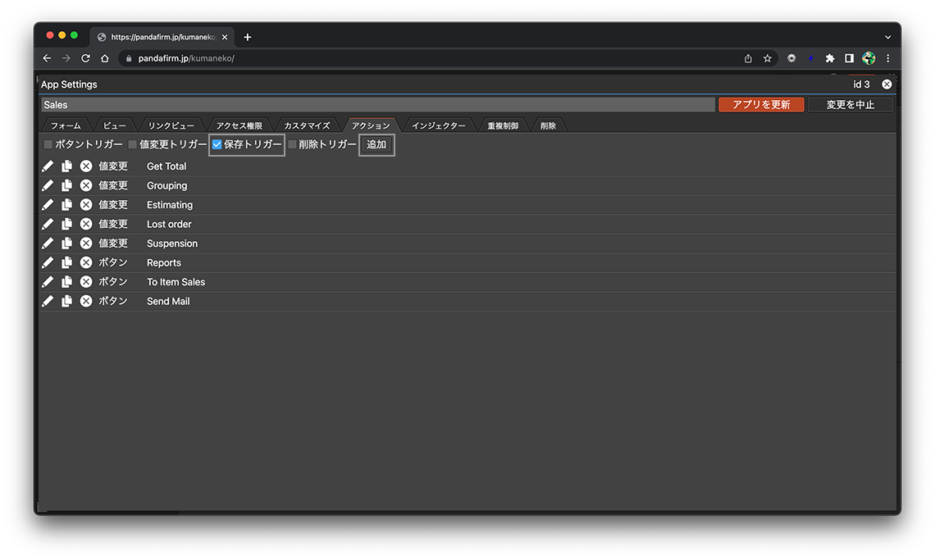Enable the ボタントリガー checkbox
The width and height of the screenshot is (935, 560).
48,144
